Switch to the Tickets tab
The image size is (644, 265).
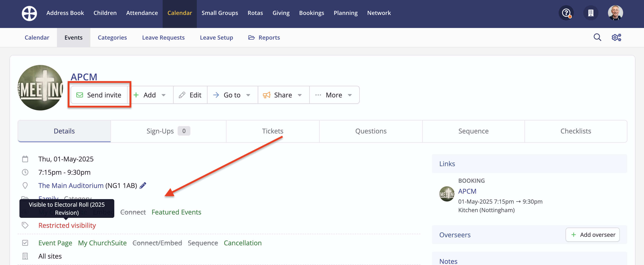tap(272, 131)
